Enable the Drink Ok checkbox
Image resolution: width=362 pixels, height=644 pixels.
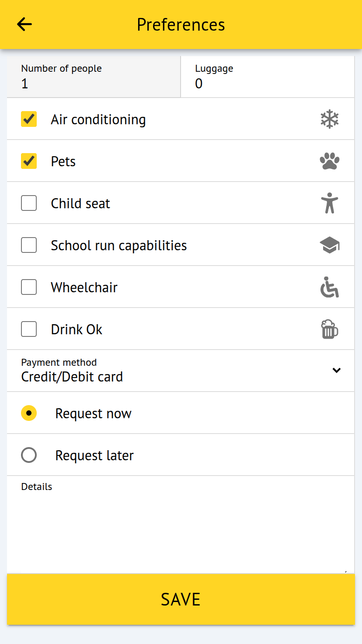pyautogui.click(x=29, y=329)
